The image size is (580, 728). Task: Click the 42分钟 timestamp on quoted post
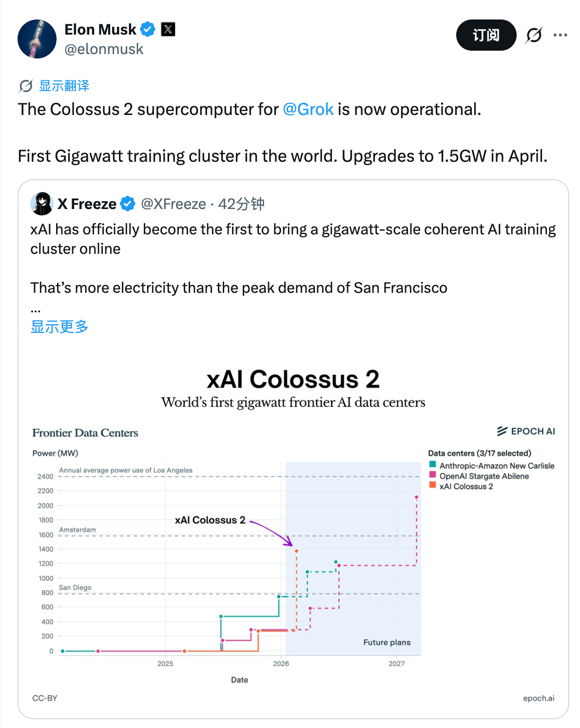click(x=241, y=204)
